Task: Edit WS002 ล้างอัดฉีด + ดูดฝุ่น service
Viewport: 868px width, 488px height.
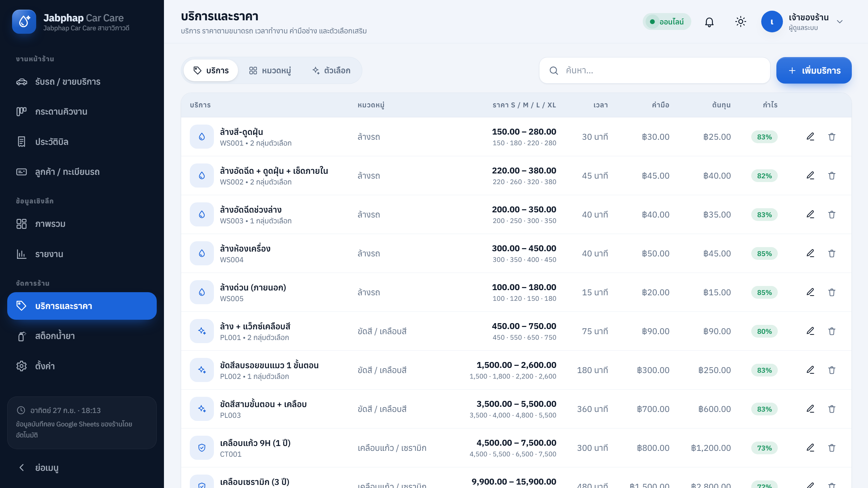Action: tap(810, 176)
